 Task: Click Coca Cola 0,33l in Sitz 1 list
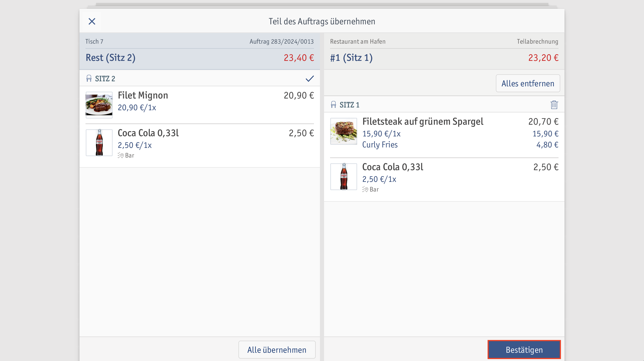(393, 167)
